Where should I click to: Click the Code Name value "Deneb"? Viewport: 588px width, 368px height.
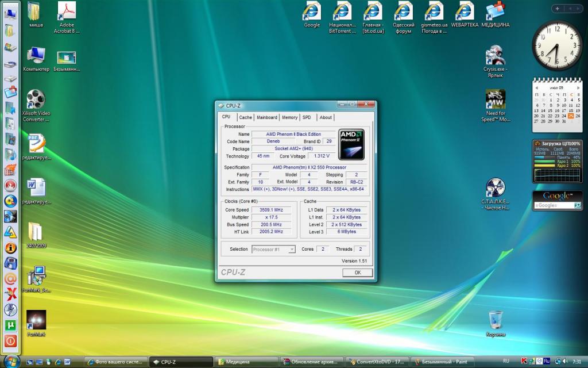(x=273, y=141)
